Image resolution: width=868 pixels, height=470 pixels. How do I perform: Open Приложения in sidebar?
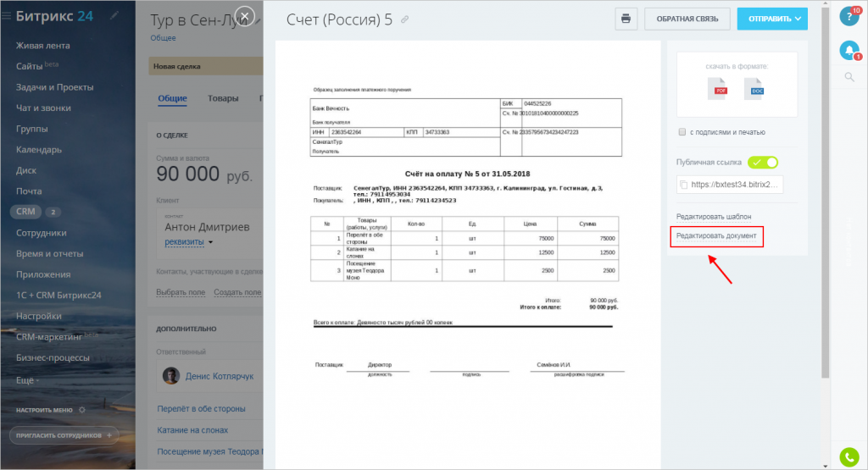43,274
